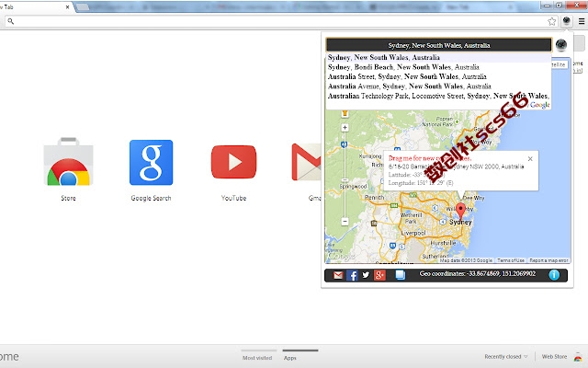Bookmark this page with the star icon

[551, 21]
